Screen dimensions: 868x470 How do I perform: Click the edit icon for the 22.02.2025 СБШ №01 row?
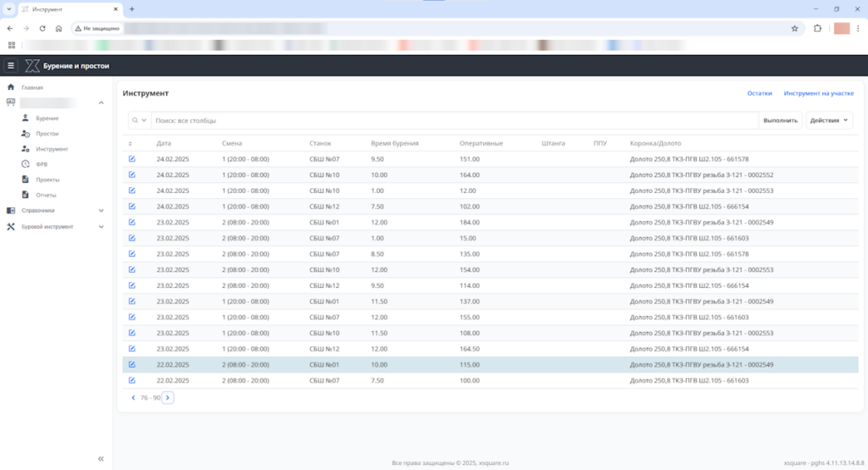coord(131,364)
